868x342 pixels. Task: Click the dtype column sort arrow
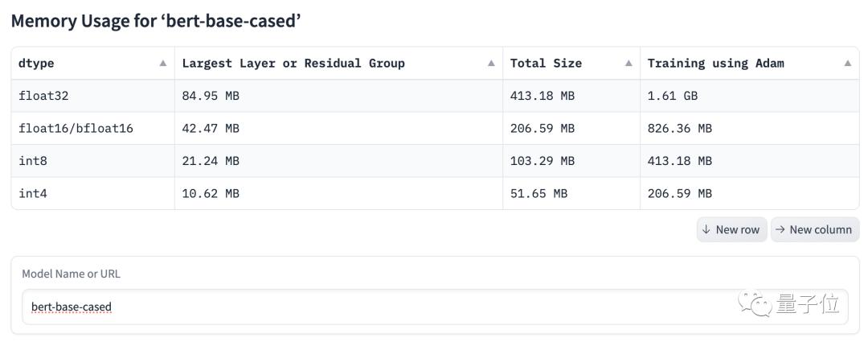click(163, 63)
